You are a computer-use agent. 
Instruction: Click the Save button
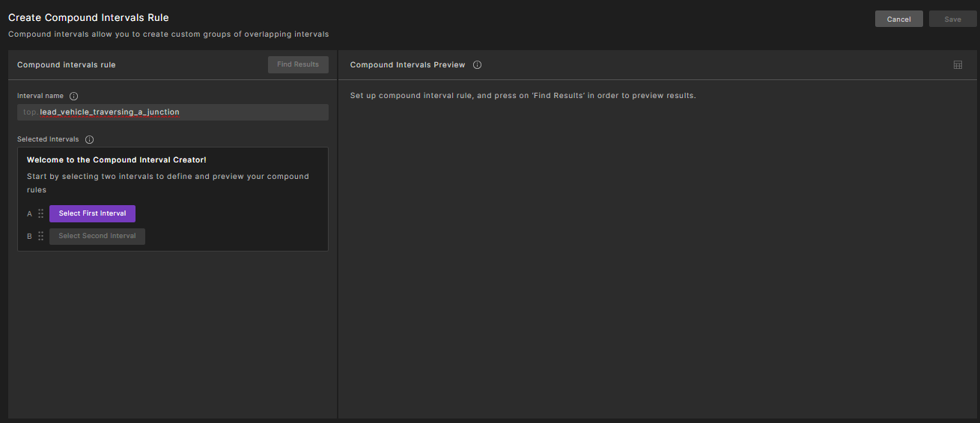click(952, 19)
